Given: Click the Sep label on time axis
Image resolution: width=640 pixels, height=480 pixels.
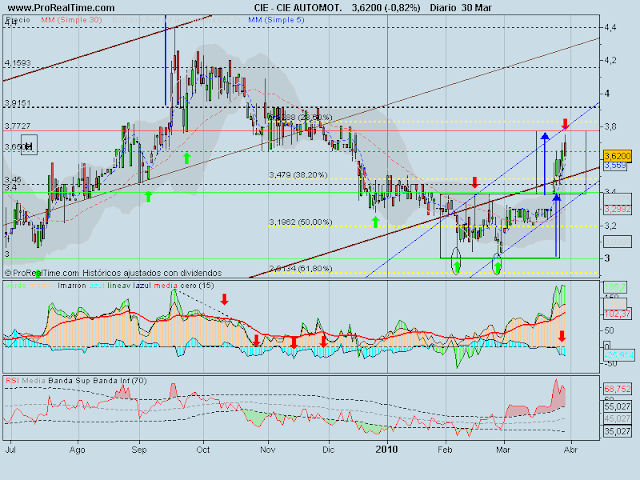Looking at the screenshot, I should pos(139,450).
